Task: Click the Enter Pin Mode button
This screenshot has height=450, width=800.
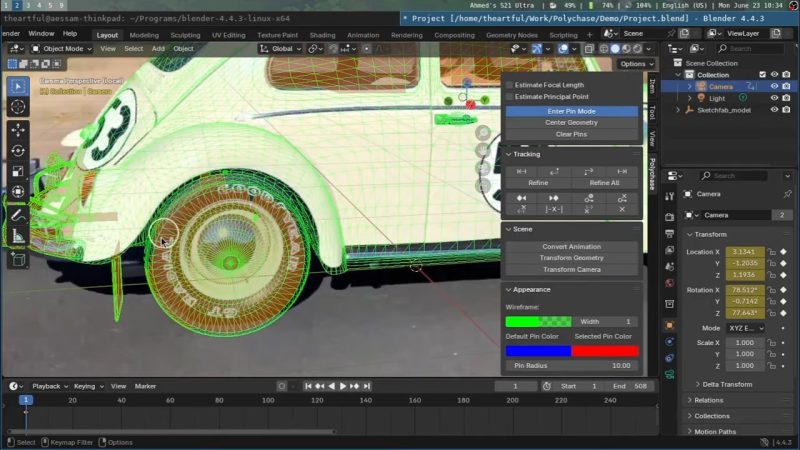Action: [x=571, y=111]
